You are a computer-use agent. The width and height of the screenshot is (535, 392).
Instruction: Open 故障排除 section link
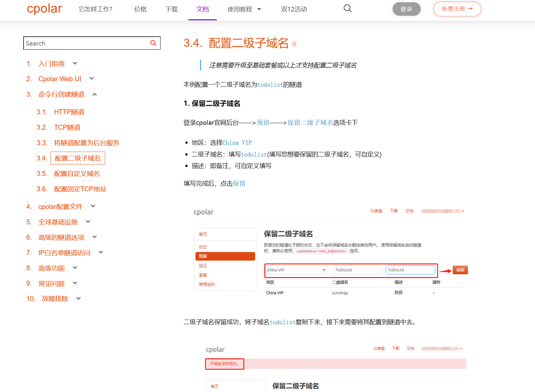click(x=55, y=299)
